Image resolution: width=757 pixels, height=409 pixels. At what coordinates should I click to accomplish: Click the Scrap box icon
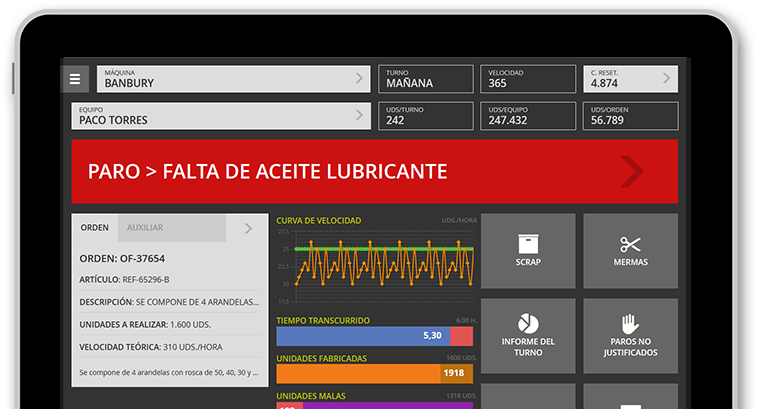point(528,245)
